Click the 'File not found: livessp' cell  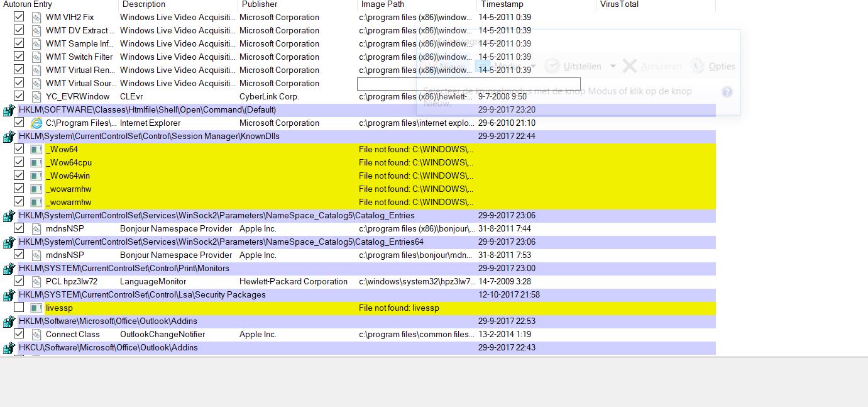coord(399,308)
